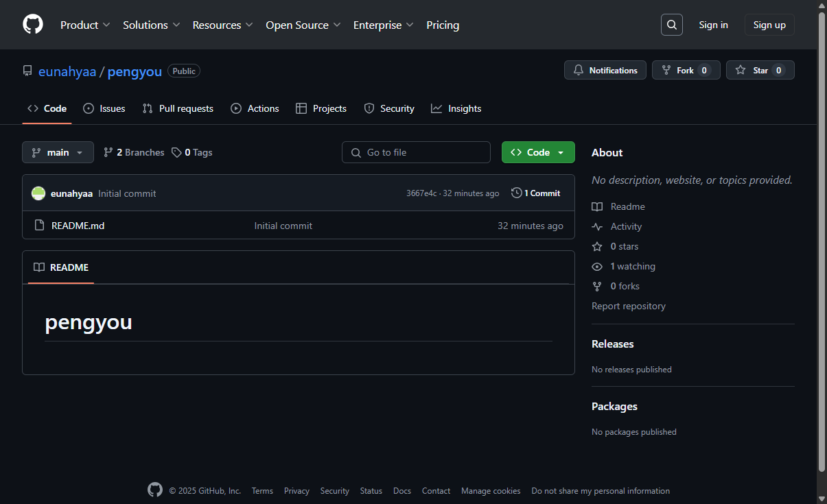The height and width of the screenshot is (504, 827).
Task: Open the Projects tab
Action: [x=321, y=108]
